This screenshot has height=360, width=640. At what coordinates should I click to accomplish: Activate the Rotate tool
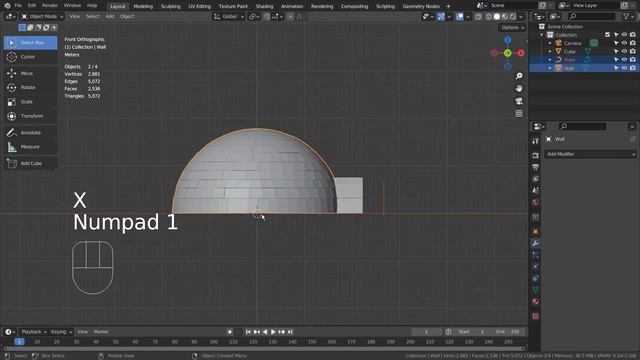coord(31,88)
